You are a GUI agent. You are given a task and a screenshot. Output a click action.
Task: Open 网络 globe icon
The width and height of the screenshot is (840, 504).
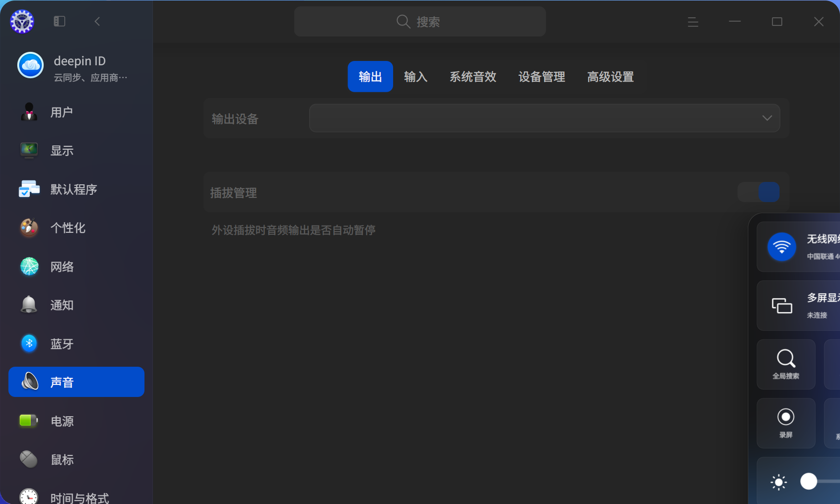pyautogui.click(x=29, y=266)
